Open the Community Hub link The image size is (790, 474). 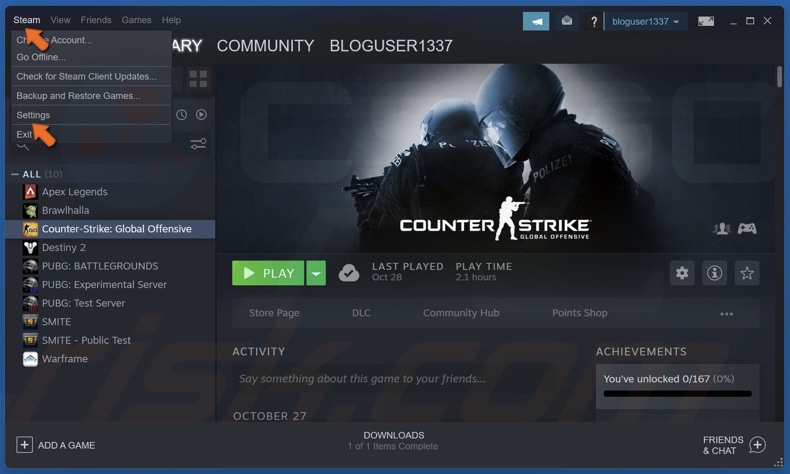coord(461,313)
